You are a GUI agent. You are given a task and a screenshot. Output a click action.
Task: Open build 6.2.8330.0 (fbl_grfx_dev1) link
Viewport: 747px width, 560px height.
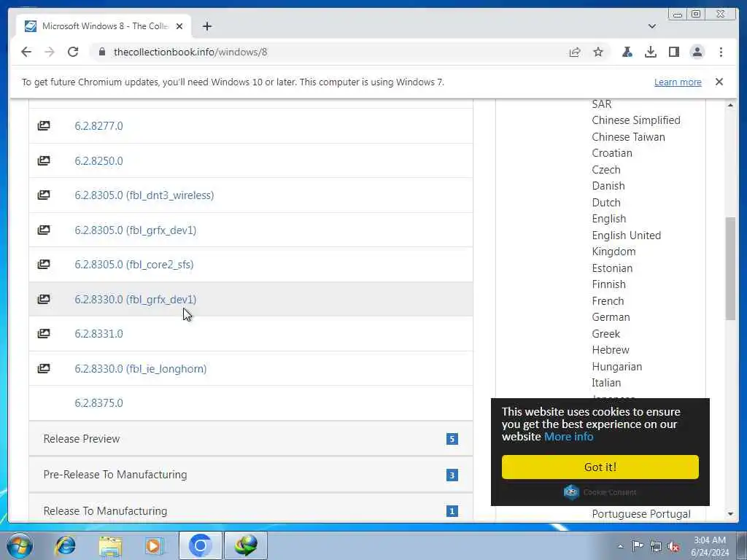[135, 299]
